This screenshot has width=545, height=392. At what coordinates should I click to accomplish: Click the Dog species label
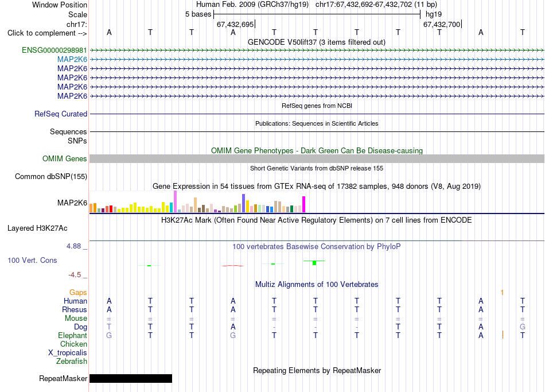[x=81, y=327]
